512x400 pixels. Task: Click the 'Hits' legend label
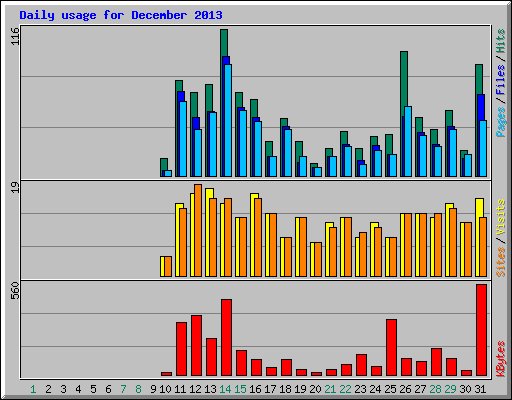[x=501, y=41]
